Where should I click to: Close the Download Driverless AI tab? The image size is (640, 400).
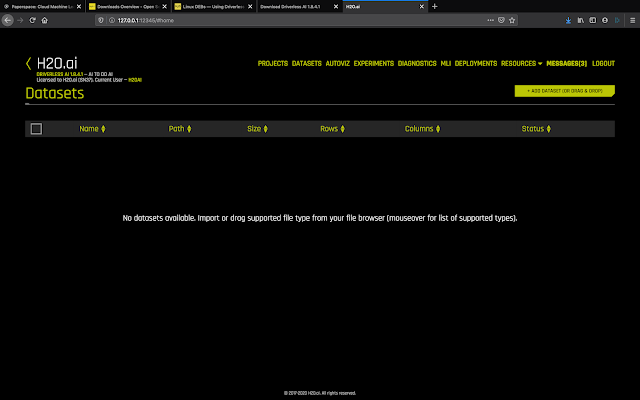336,7
